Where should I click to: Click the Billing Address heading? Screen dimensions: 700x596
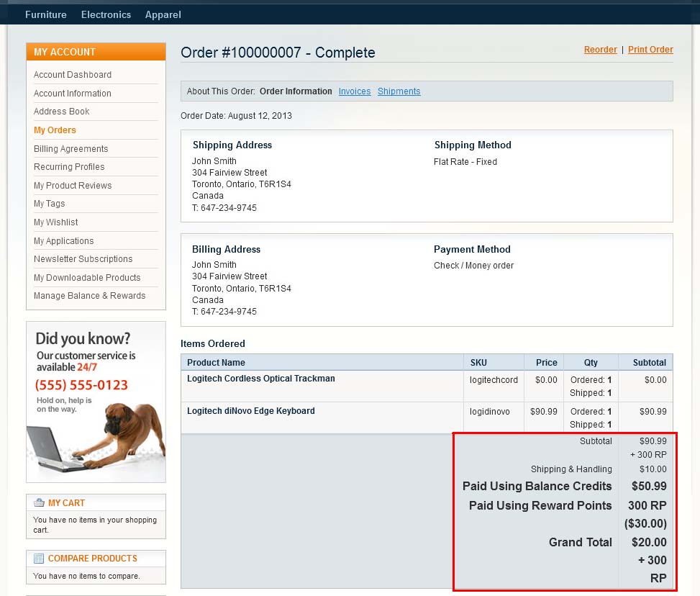227,249
